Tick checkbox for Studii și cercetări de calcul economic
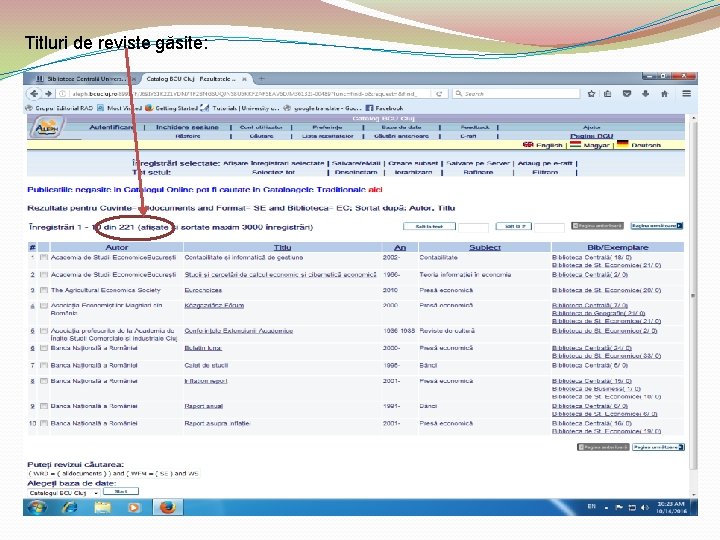The image size is (720, 540). click(x=44, y=275)
